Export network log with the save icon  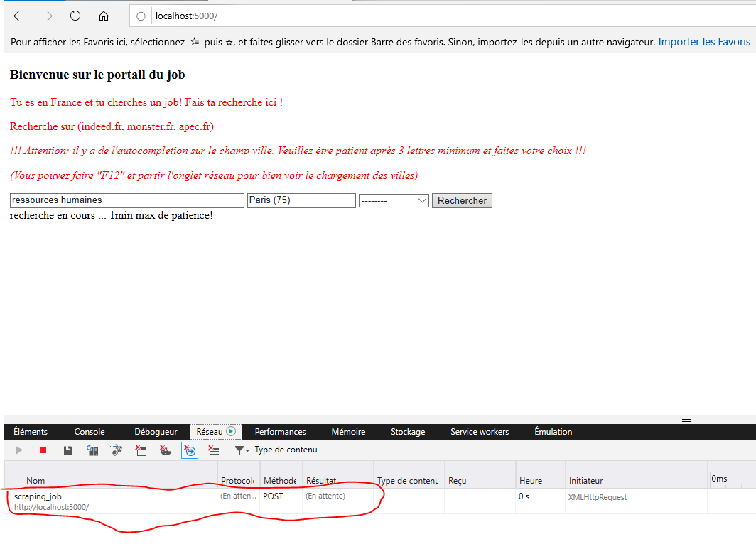coord(68,450)
